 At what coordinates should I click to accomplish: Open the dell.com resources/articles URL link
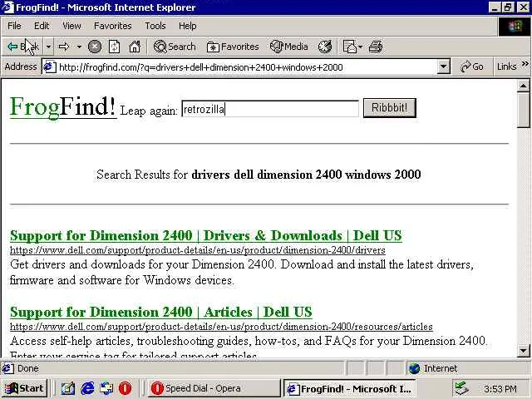[x=221, y=327]
